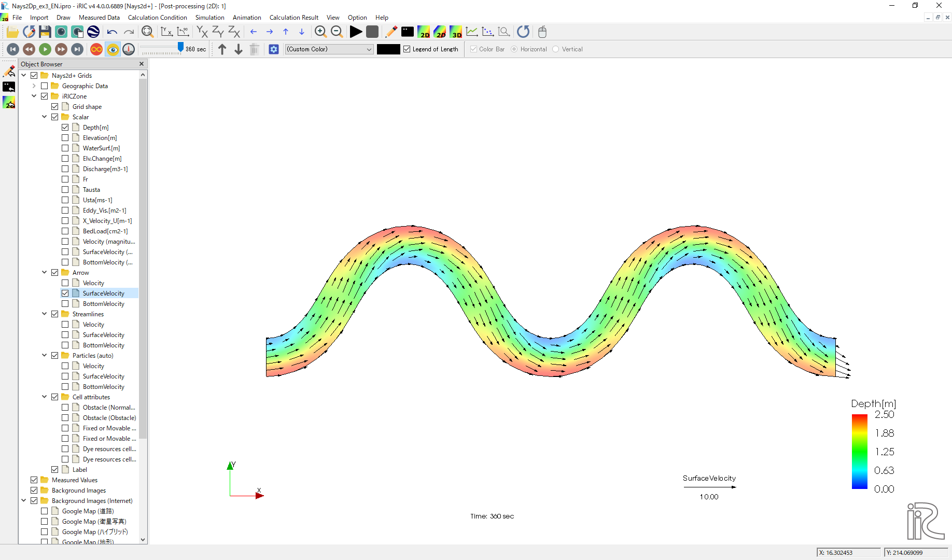Viewport: 952px width, 560px height.
Task: Open the Calculation Result menu
Action: pos(293,18)
